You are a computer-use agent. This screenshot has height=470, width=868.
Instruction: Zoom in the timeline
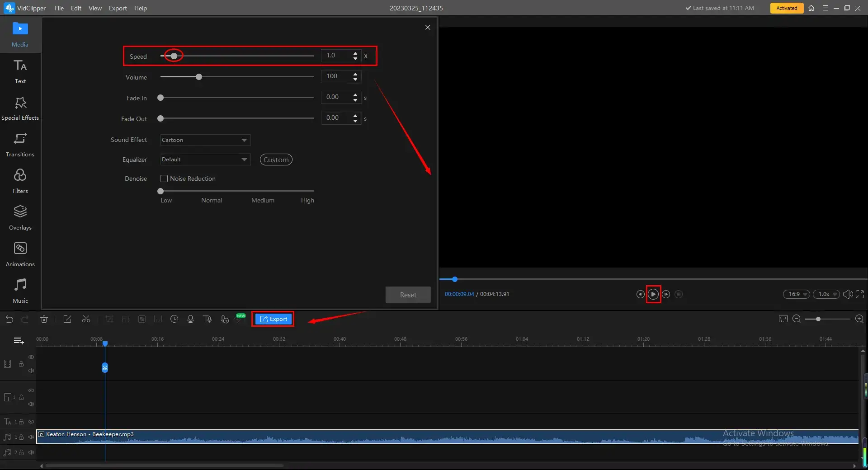pos(859,319)
